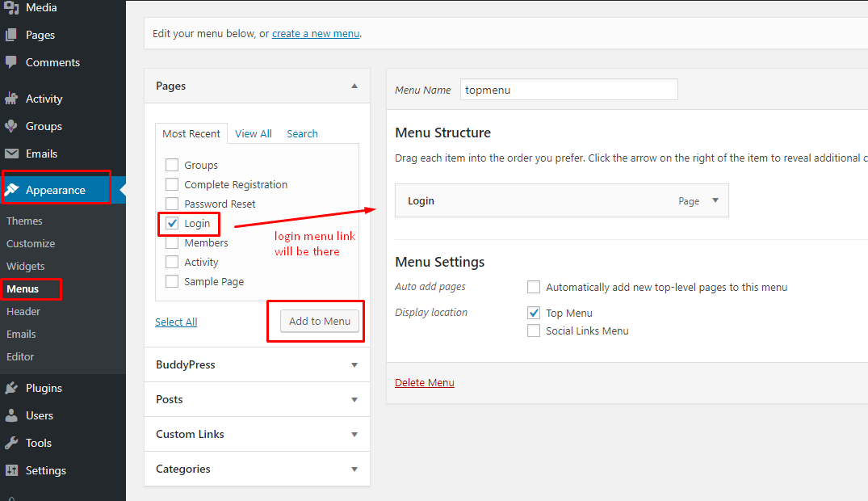Viewport: 868px width, 501px height.
Task: Expand the Custom Links panel
Action: 354,435
